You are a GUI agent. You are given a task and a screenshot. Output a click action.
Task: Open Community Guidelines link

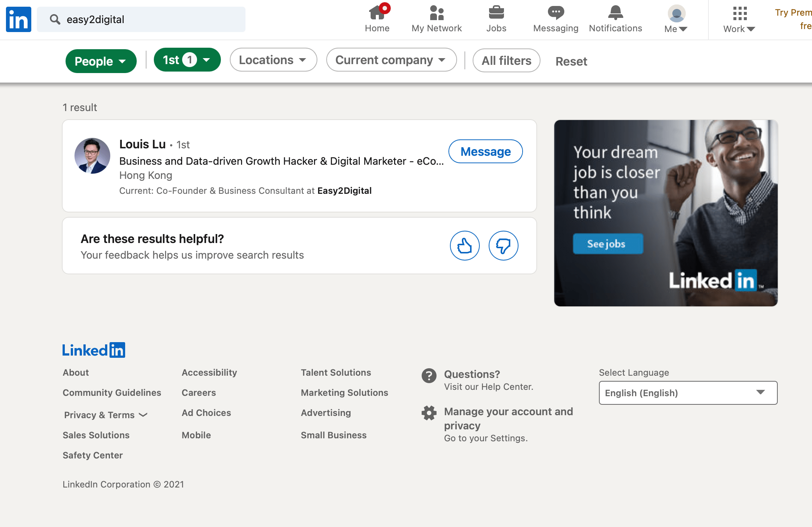point(112,392)
